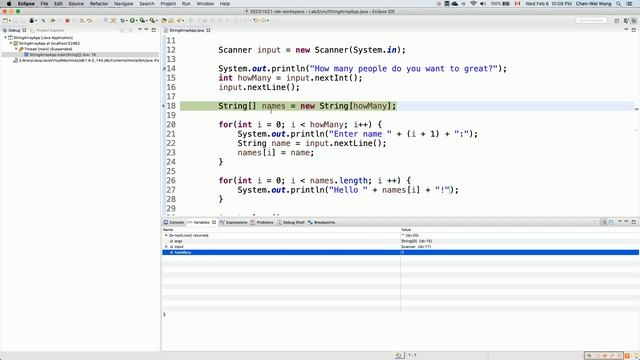The image size is (640, 360).
Task: Open the Source menu
Action: click(x=76, y=4)
